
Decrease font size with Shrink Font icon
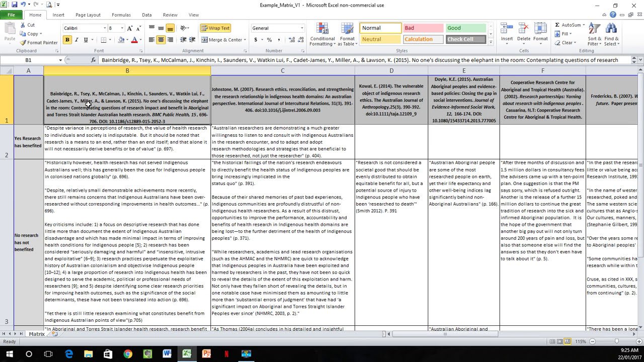[x=139, y=28]
